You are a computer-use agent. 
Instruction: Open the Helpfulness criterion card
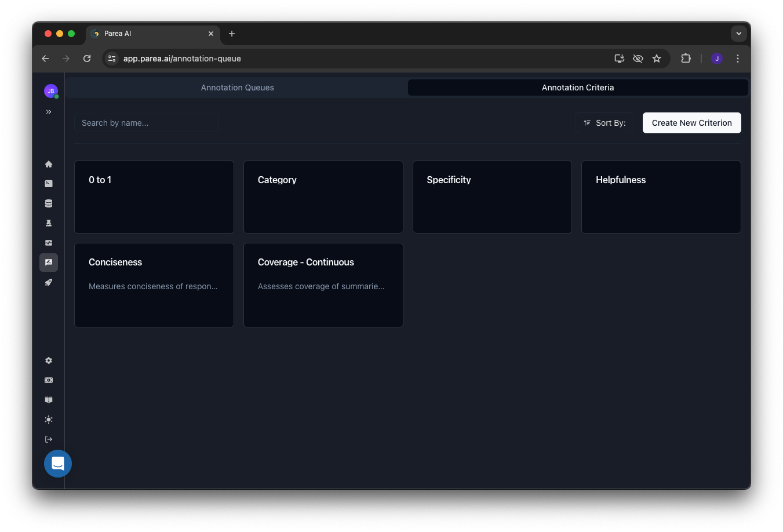(661, 197)
